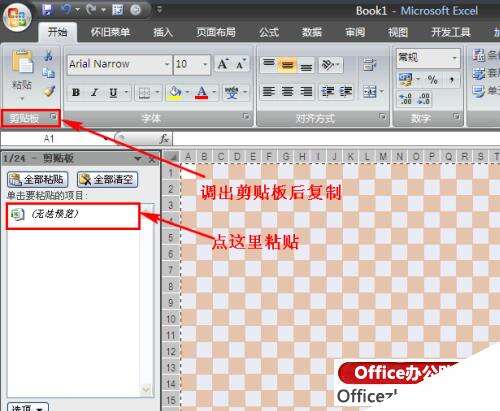This screenshot has height=411, width=500.
Task: Increase indent icon
Action: click(x=346, y=91)
